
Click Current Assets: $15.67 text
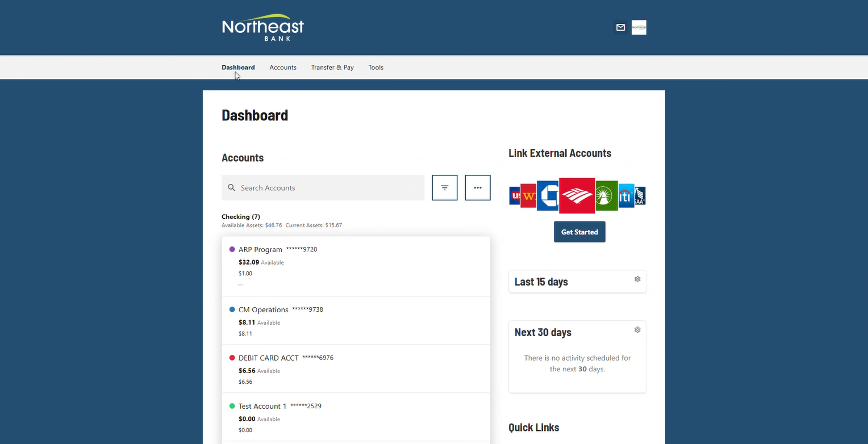tap(314, 225)
